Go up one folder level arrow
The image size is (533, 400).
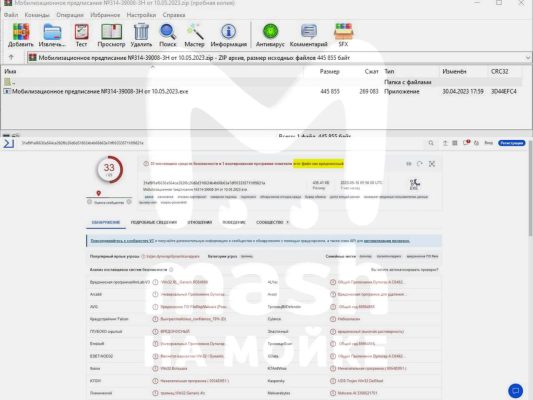pos(11,57)
